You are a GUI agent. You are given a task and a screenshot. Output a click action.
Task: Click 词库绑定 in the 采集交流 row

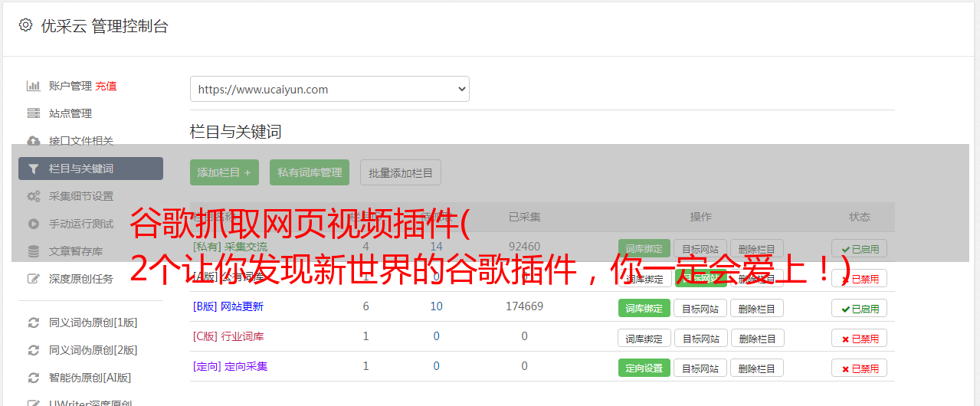pos(644,248)
